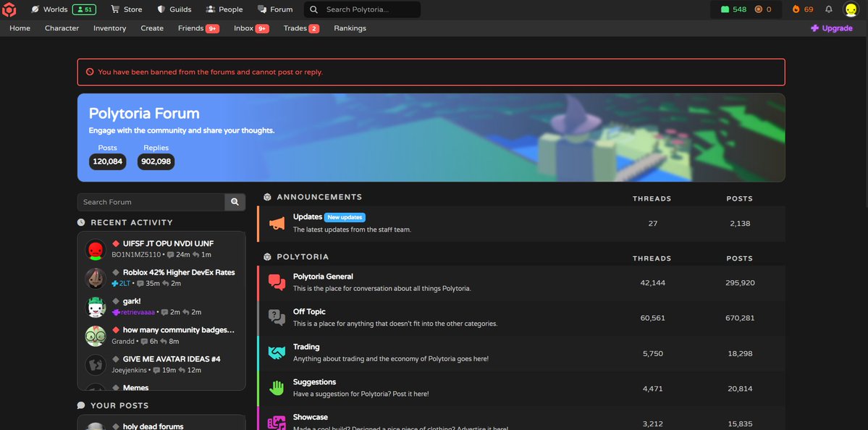
Task: Open the Character tab
Action: [62, 28]
